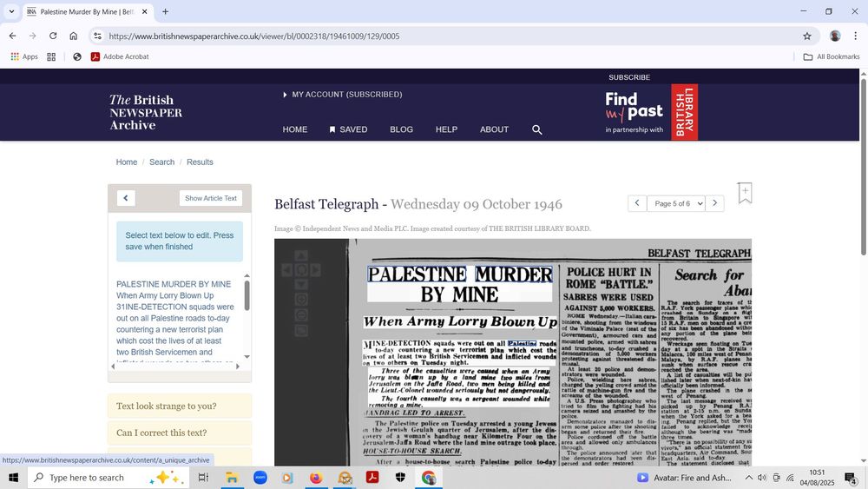Pan the newspaper image left
Image resolution: width=868 pixels, height=489 pixels.
pos(286,270)
